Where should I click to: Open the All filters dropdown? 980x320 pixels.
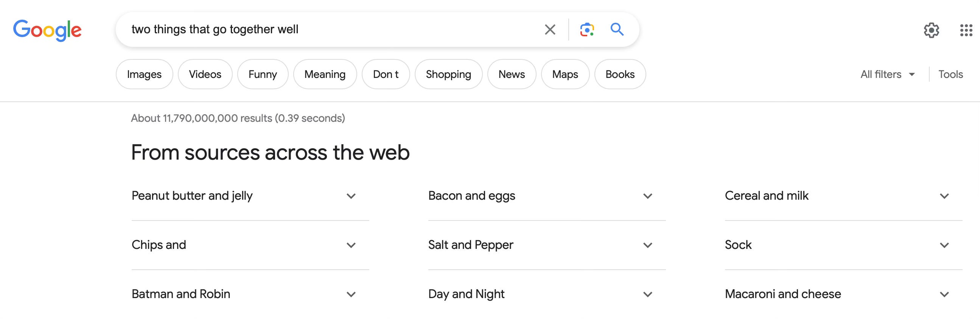click(x=887, y=74)
